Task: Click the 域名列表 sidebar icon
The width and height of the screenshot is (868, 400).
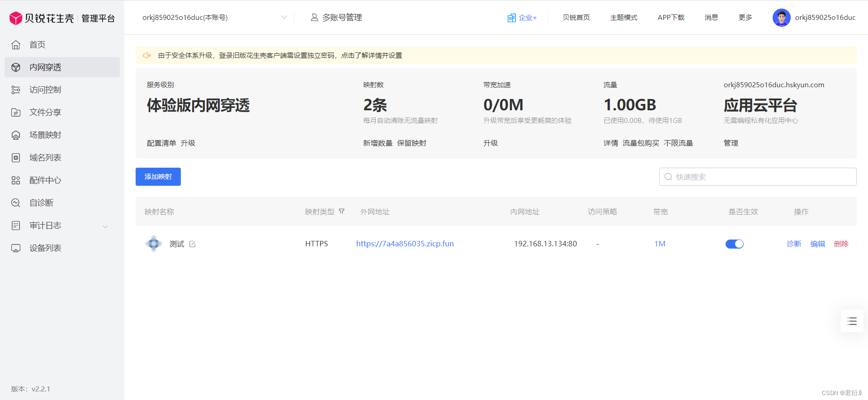Action: [16, 158]
